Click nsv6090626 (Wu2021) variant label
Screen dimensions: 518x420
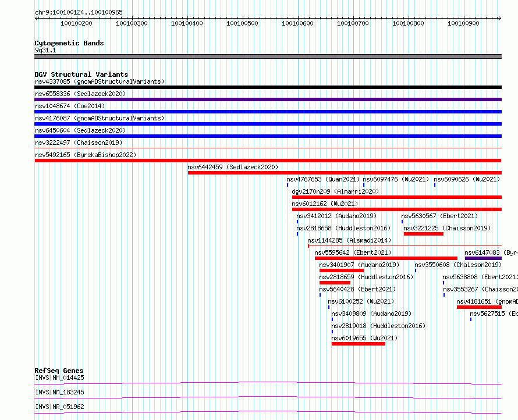467,179
